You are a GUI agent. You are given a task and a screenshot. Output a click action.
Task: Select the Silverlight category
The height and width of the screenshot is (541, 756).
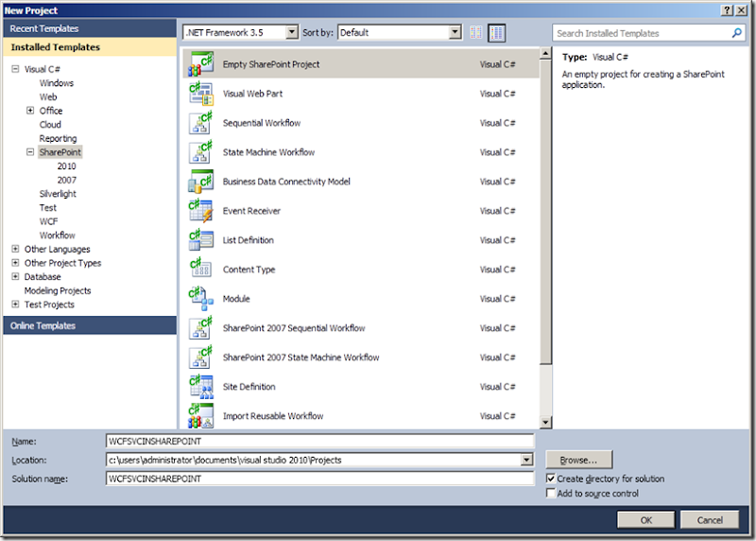click(58, 194)
